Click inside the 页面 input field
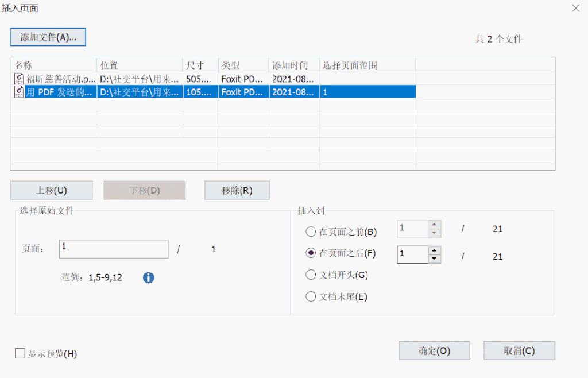This screenshot has width=588, height=378. tap(113, 249)
